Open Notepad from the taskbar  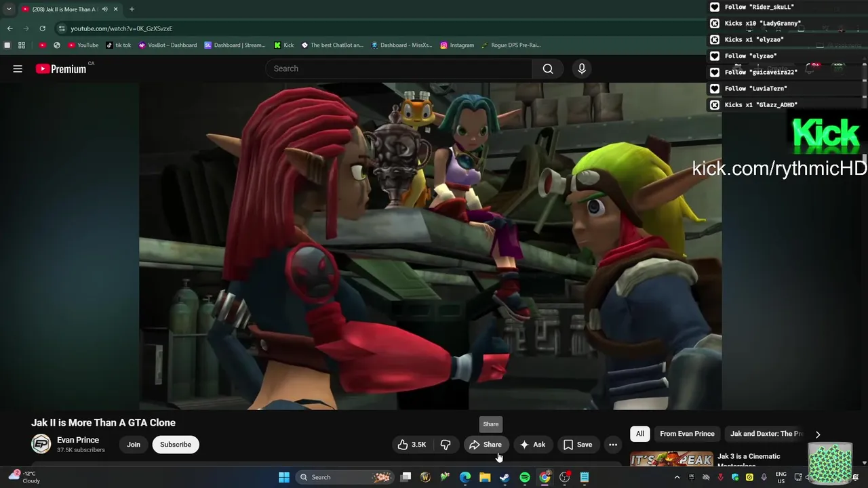[585, 477]
